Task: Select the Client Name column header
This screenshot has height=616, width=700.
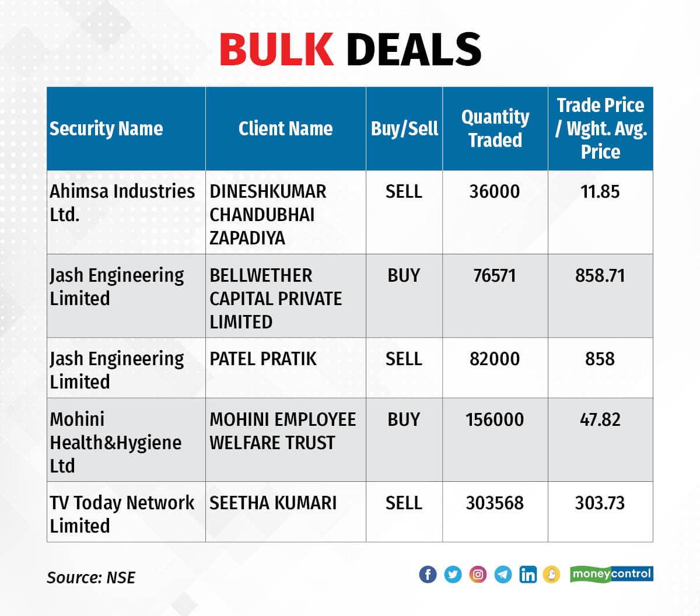Action: [x=286, y=128]
